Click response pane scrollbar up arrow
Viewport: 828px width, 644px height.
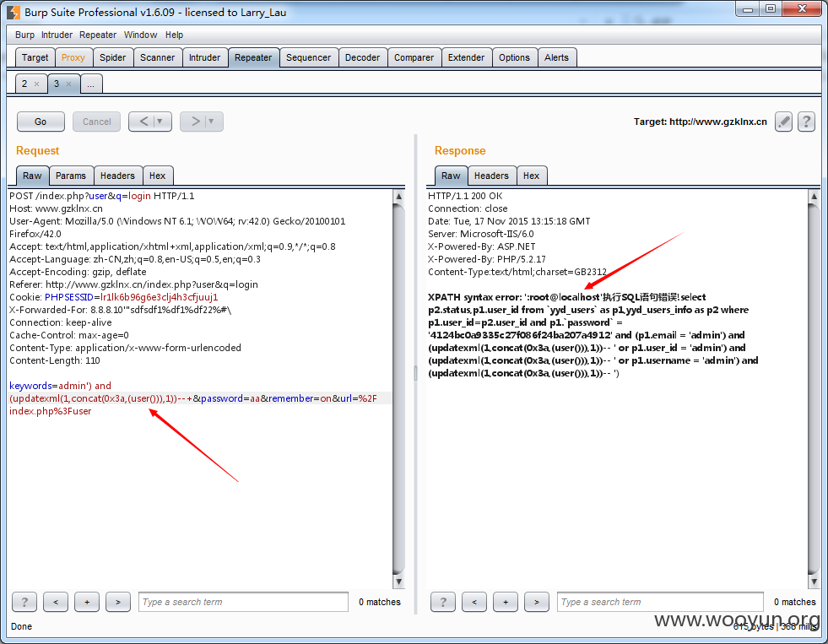[x=814, y=197]
